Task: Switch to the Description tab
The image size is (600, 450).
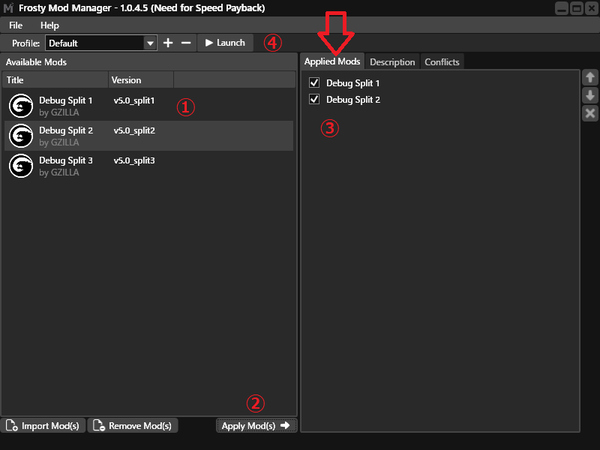Action: (x=392, y=62)
